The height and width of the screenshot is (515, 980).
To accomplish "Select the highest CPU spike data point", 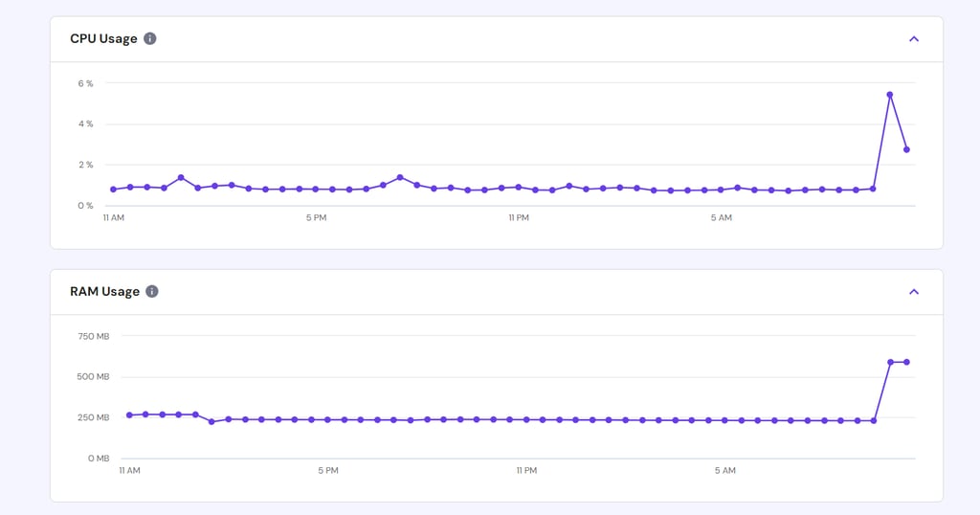I will click(889, 95).
